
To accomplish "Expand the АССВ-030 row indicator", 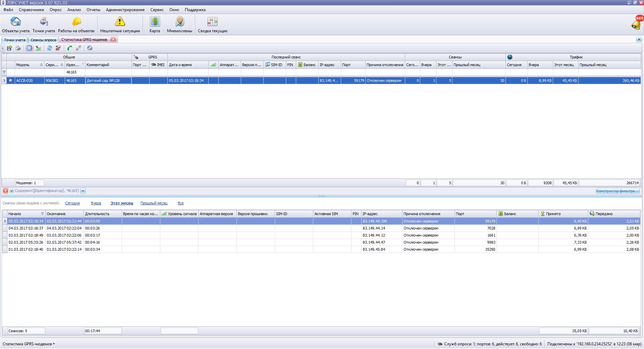I will coord(4,81).
